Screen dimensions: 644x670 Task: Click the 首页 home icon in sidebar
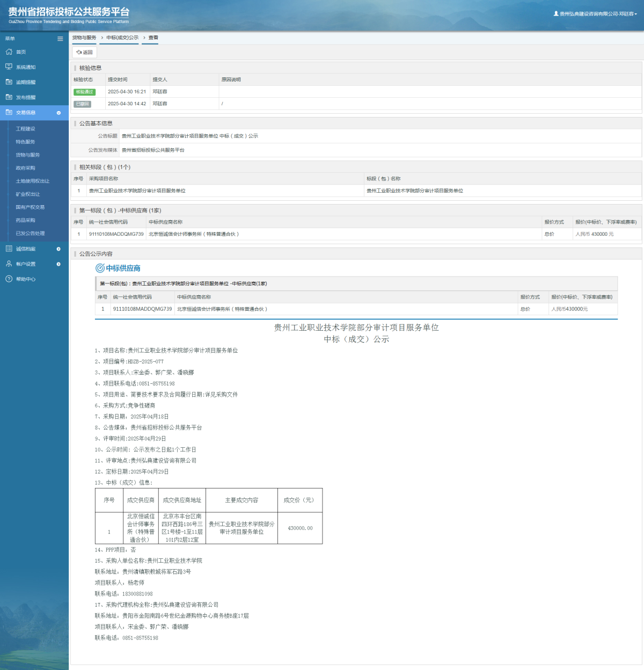[x=9, y=52]
